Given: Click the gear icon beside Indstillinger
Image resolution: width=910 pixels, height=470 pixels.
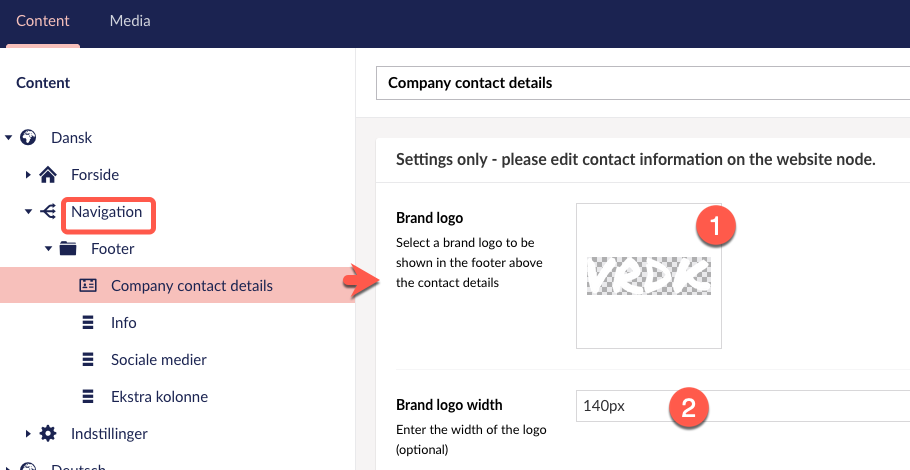Looking at the screenshot, I should [x=48, y=433].
